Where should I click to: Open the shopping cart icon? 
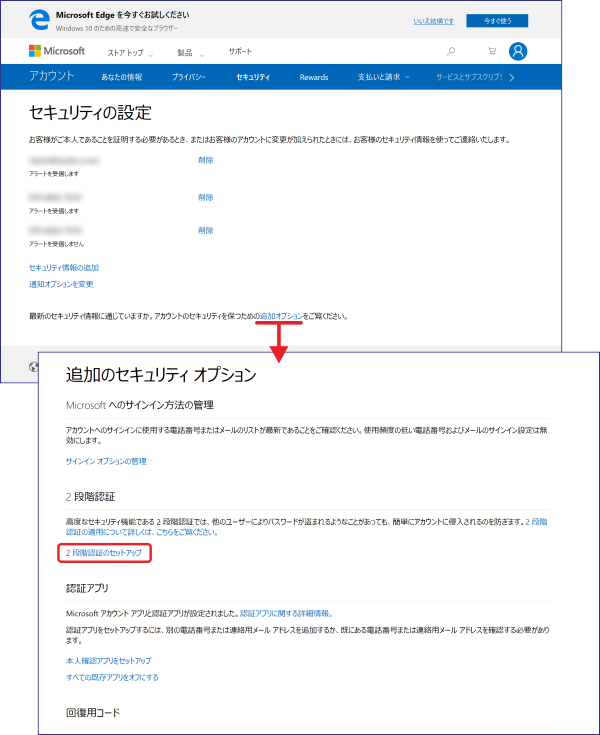coord(492,51)
